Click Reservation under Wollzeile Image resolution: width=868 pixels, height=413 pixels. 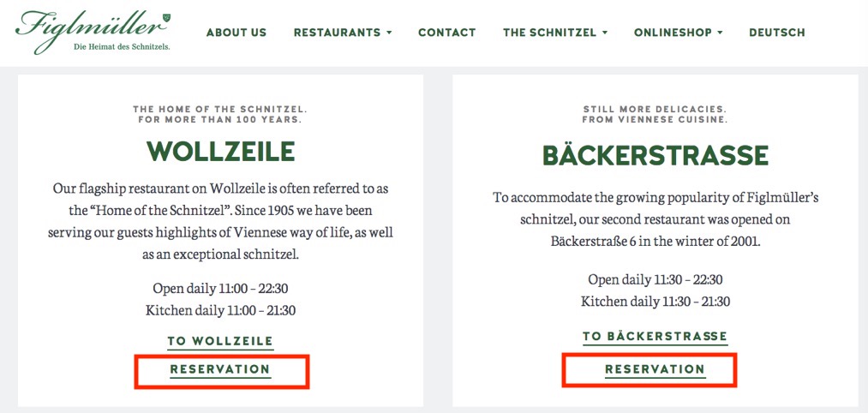[220, 370]
